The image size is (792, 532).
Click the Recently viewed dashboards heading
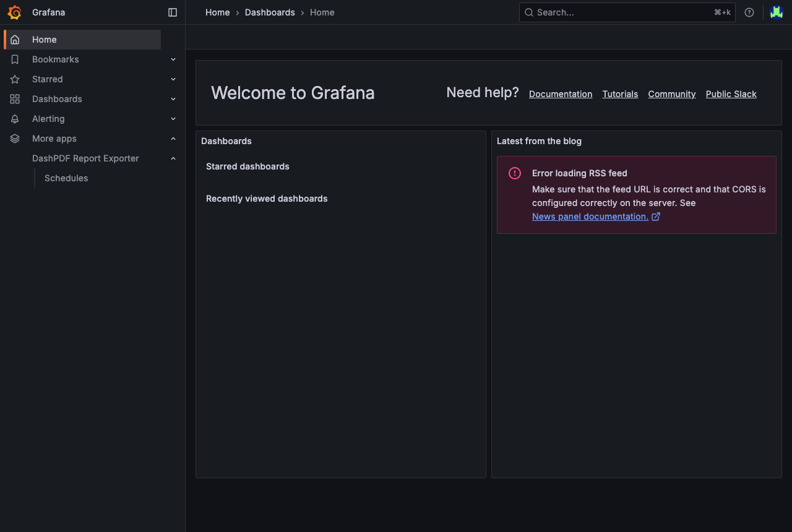coord(267,199)
